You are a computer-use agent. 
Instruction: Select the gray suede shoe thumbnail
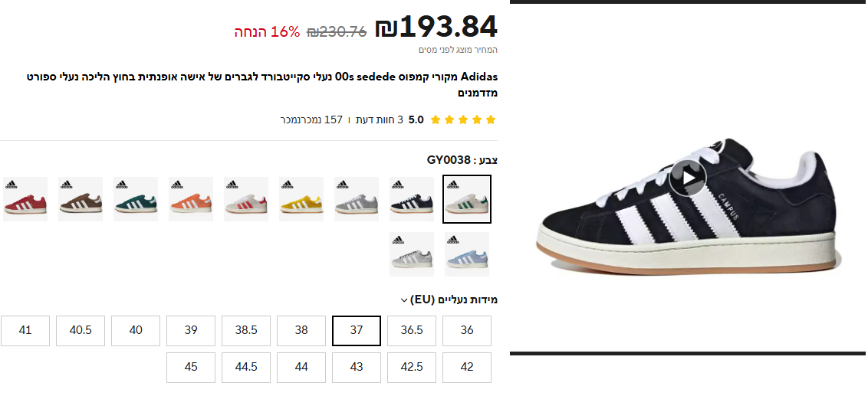click(x=357, y=199)
